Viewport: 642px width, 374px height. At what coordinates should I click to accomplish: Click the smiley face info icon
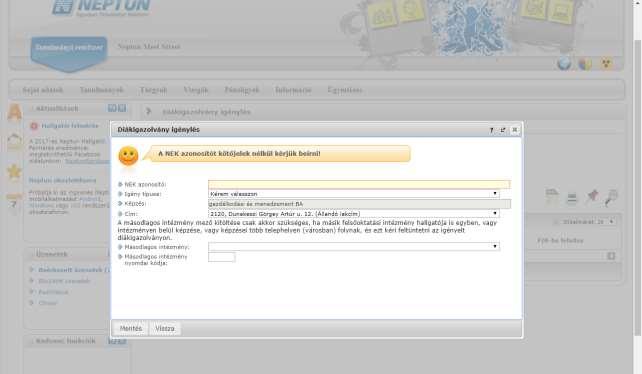pyautogui.click(x=128, y=156)
